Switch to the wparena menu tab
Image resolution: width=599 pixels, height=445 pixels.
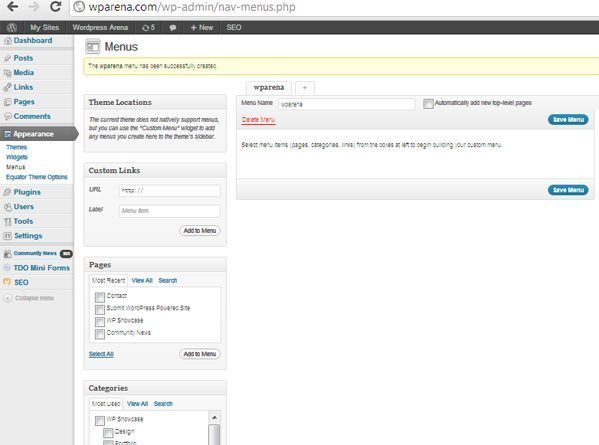coord(269,87)
